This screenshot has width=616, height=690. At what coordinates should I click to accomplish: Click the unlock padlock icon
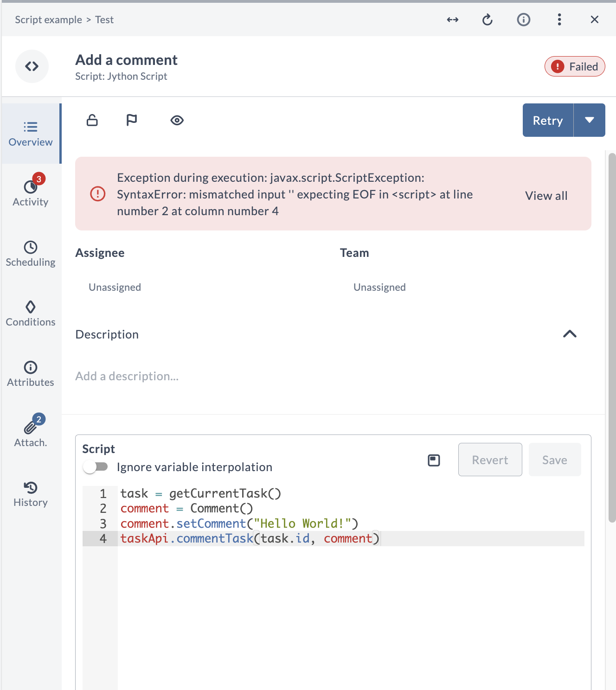click(x=92, y=120)
